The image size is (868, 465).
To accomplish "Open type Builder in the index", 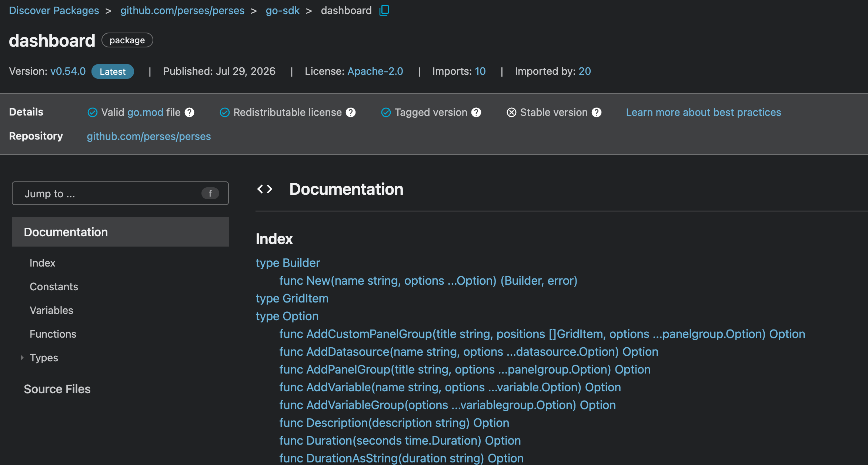I will 288,263.
